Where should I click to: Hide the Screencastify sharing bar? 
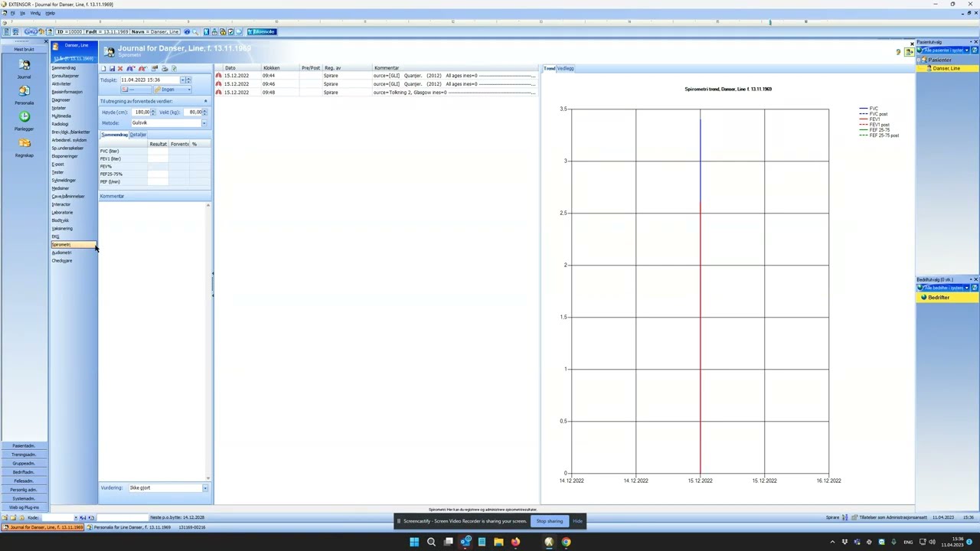pyautogui.click(x=577, y=521)
